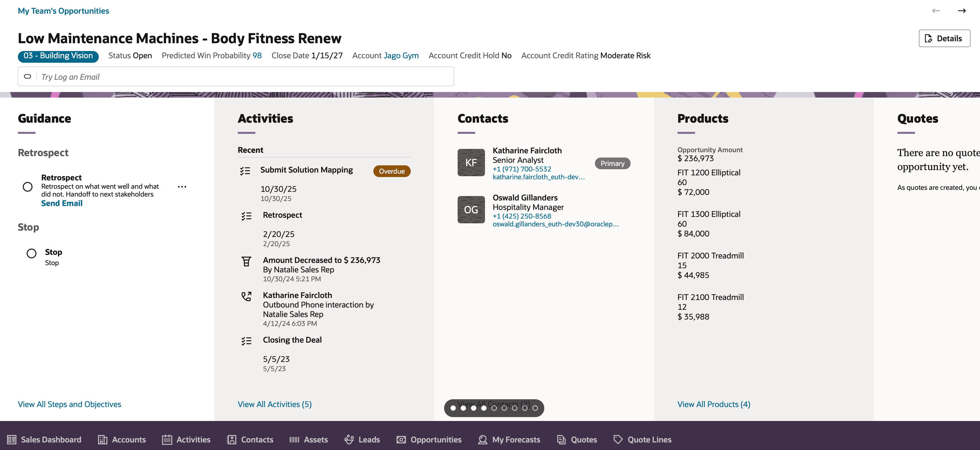Screen dimensions: 980x450
Task: Click the outbound phone call icon
Action: tap(246, 296)
